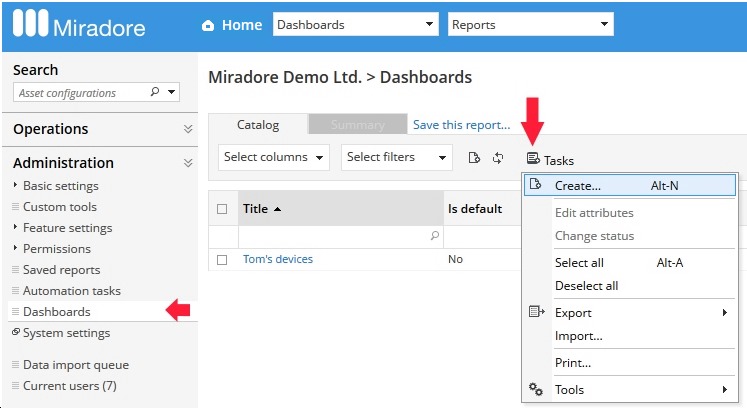Expand Permissions tree item
Image resolution: width=747 pixels, height=414 pixels.
pyautogui.click(x=15, y=248)
